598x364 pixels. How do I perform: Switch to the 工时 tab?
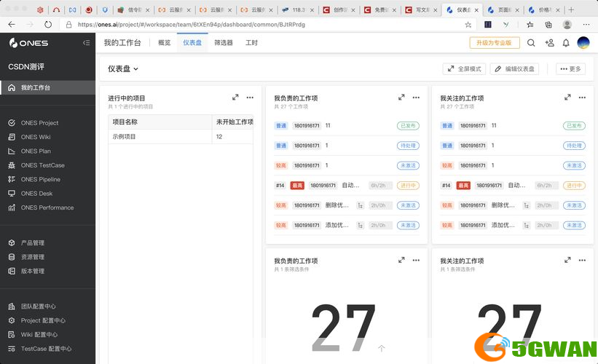(x=251, y=43)
